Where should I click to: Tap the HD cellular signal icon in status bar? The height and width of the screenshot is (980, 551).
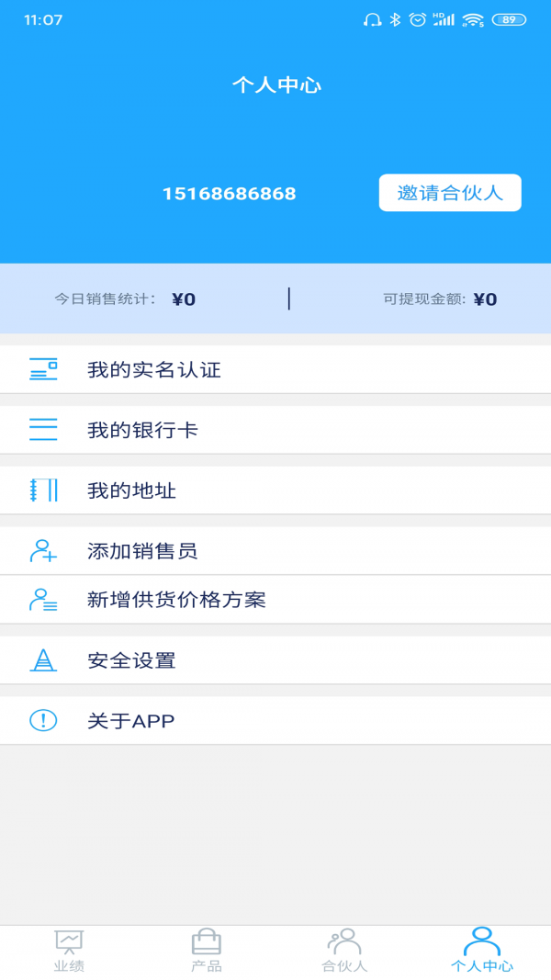[444, 20]
